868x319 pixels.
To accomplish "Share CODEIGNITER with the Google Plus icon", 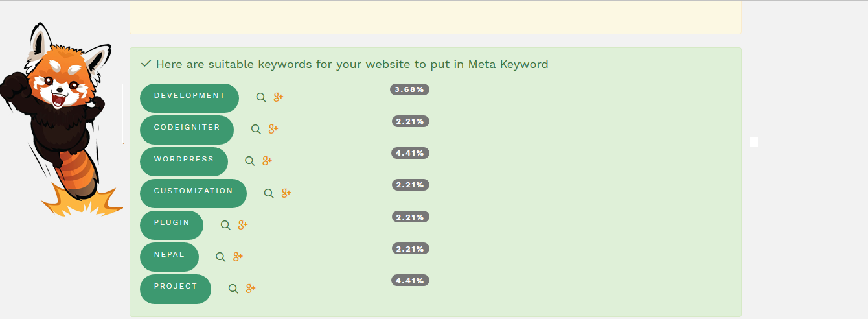I will (273, 129).
